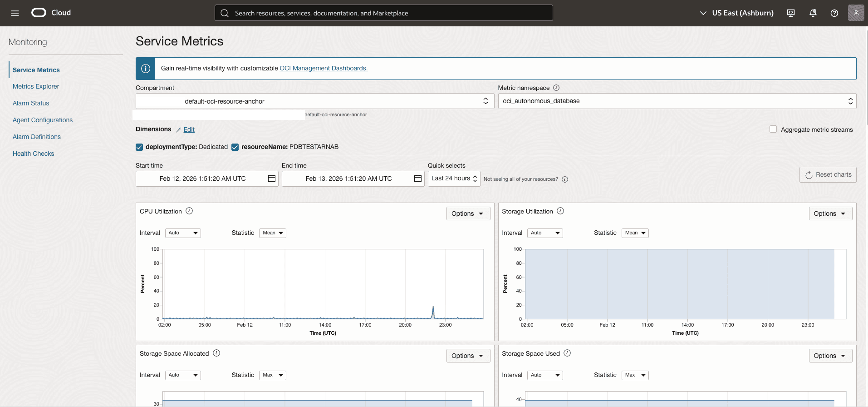Click the CPU Utilization spike on chart
This screenshot has width=868, height=407.
(x=433, y=312)
